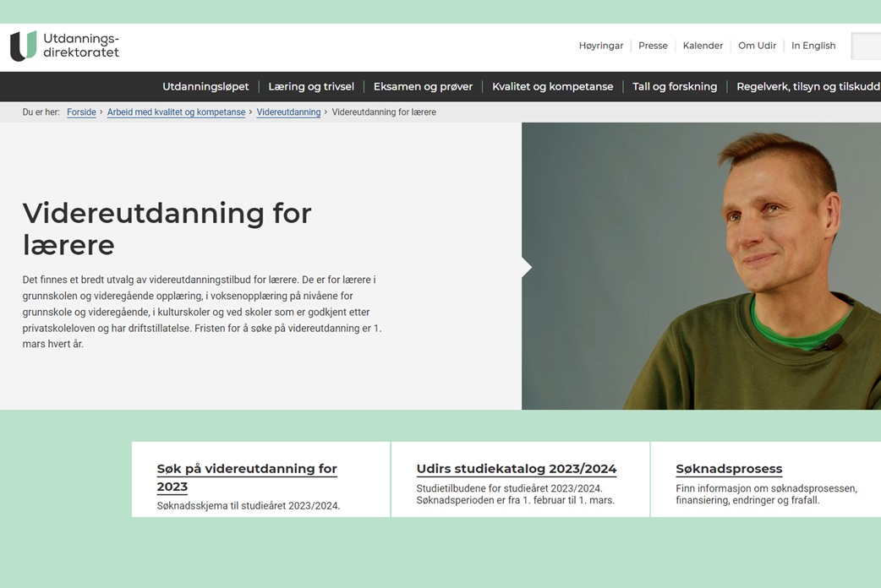Open Om Udir page
The height and width of the screenshot is (588, 881).
(x=757, y=46)
